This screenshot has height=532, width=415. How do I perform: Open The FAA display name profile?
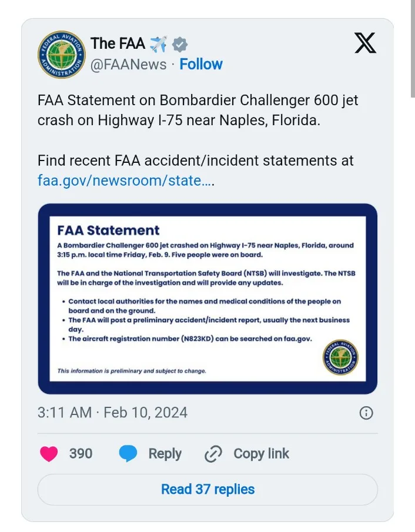[118, 44]
